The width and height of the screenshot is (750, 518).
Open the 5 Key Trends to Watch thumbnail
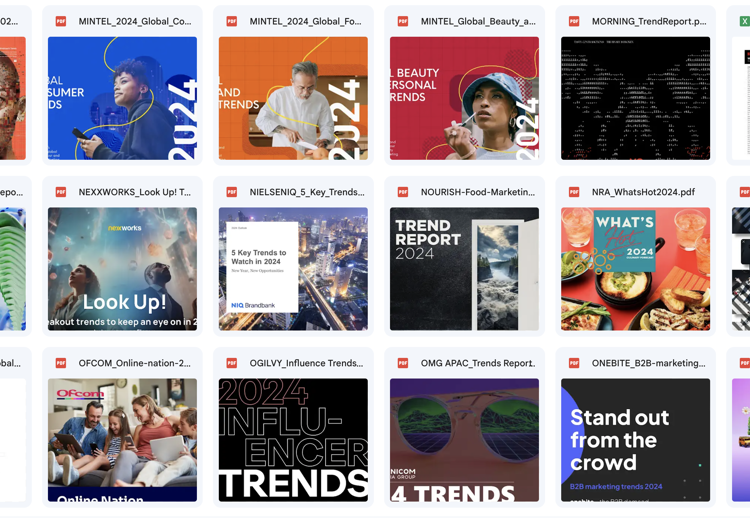tap(293, 269)
